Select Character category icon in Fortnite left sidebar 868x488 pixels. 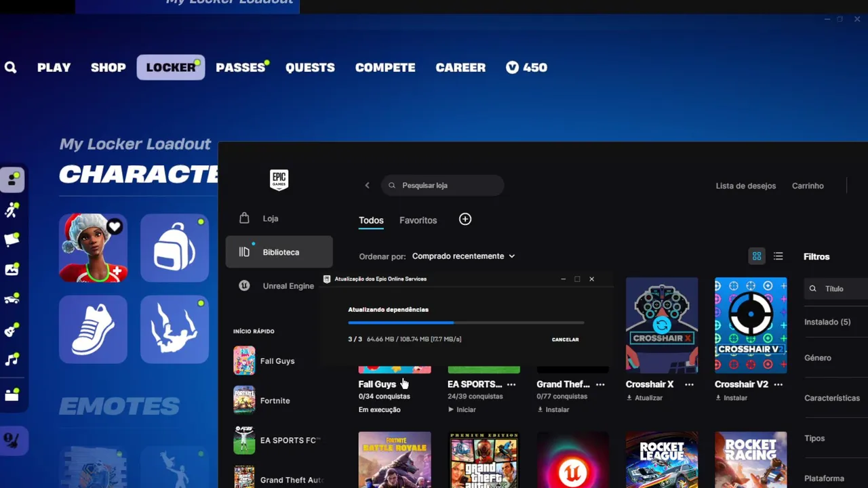tap(13, 180)
